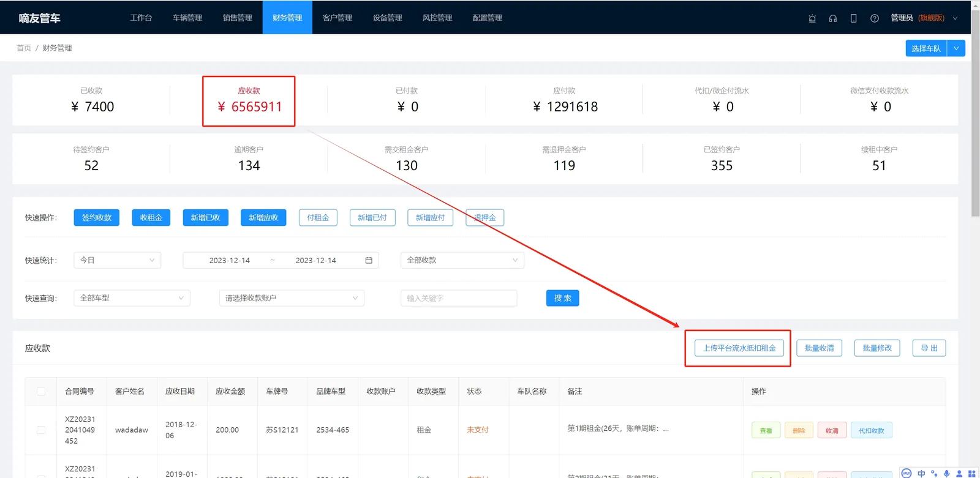980x478 pixels.
Task: Click the headset customer service icon
Action: point(833,18)
